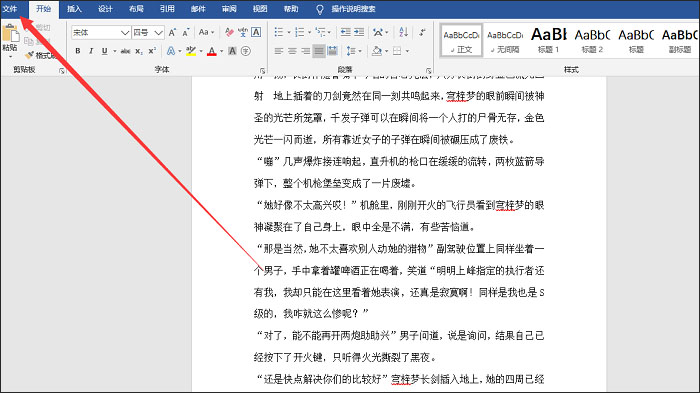Click the Borders icon
700x393 pixels.
pos(397,51)
